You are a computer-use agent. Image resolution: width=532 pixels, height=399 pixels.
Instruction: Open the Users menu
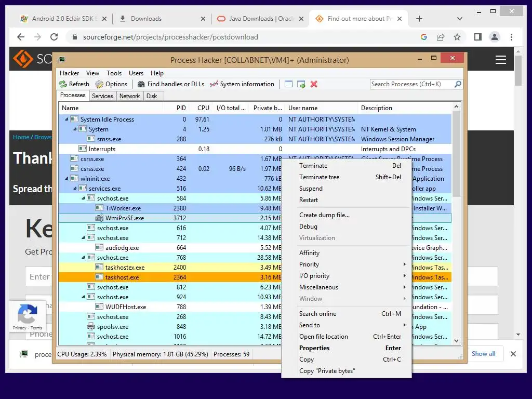(x=136, y=73)
